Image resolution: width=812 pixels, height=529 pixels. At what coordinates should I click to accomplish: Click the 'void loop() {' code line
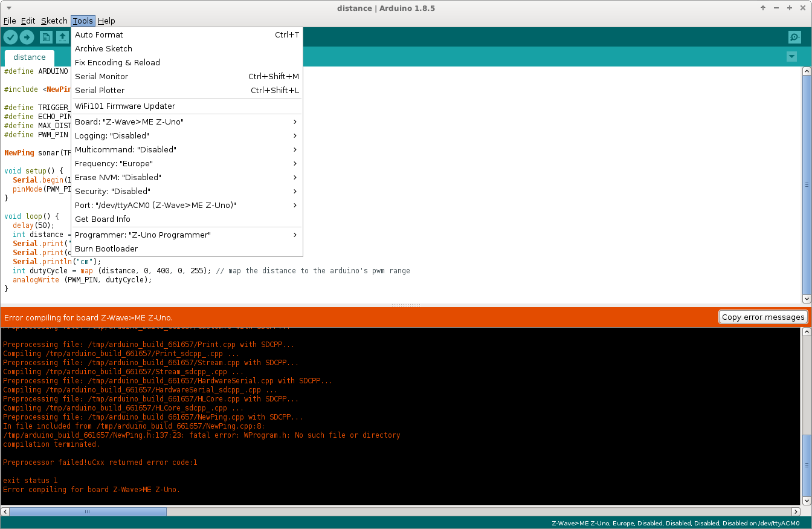[x=32, y=216]
